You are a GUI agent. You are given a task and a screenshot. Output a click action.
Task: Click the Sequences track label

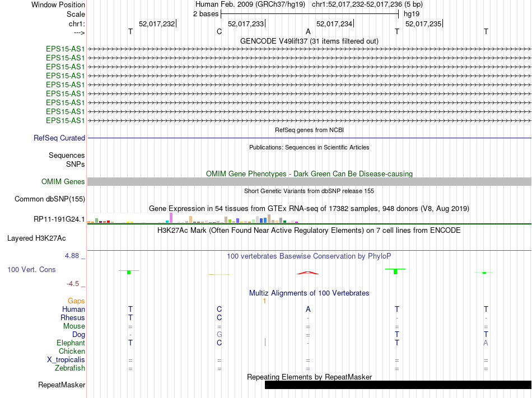coord(67,155)
